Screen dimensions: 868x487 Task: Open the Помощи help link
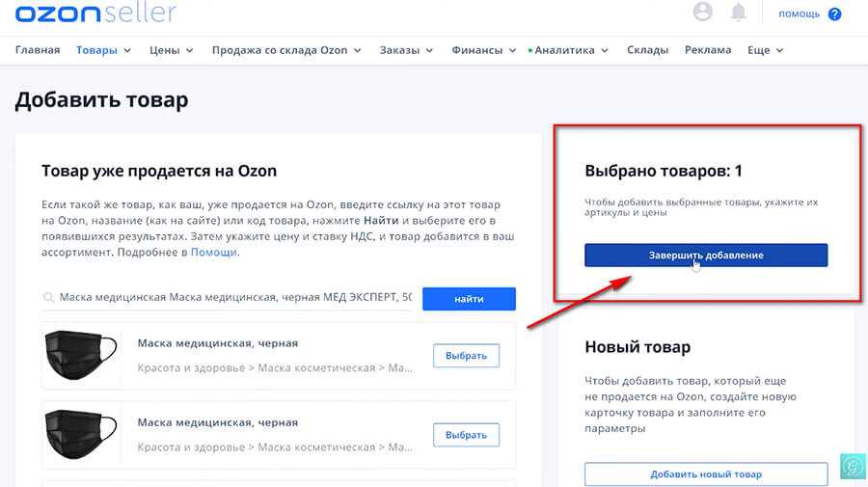point(213,253)
